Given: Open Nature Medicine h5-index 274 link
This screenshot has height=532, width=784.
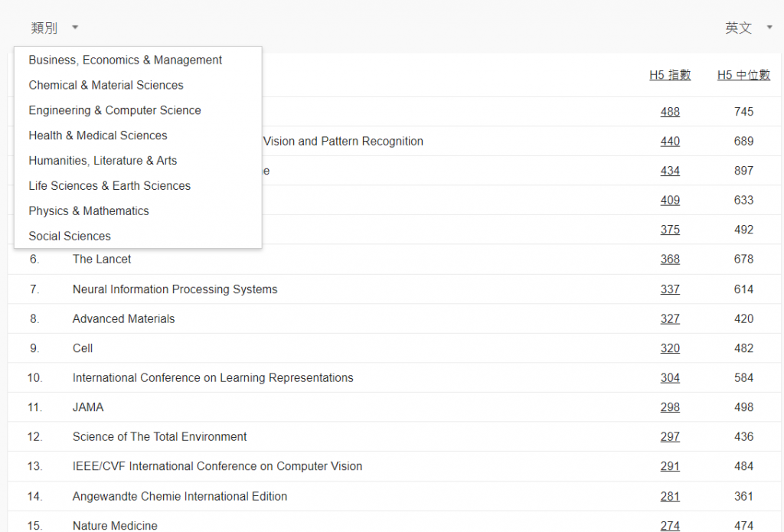Looking at the screenshot, I should [670, 526].
